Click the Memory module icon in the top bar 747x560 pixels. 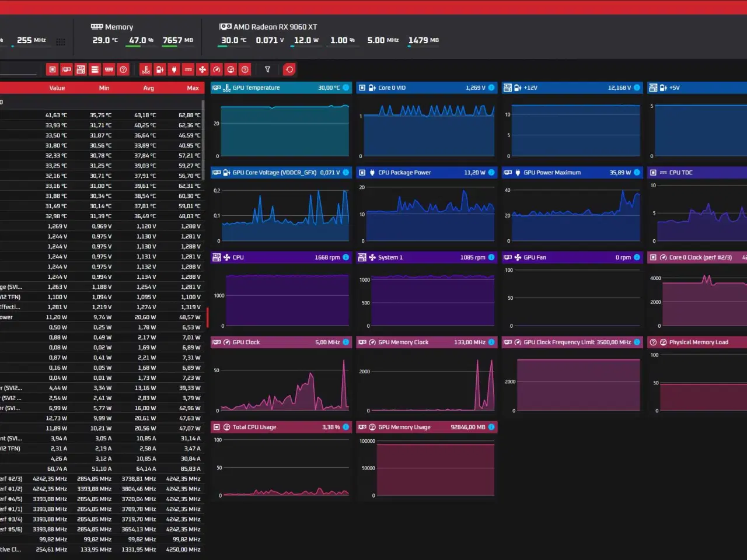tap(97, 27)
